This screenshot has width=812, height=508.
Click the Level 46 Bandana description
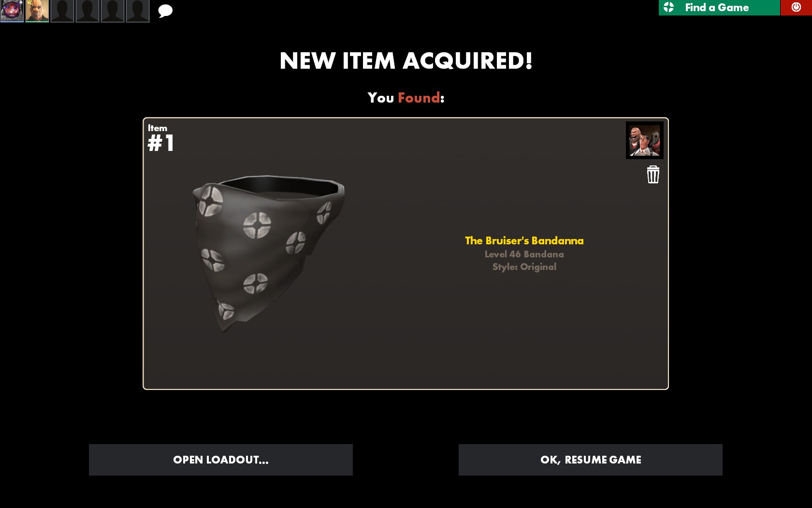524,254
